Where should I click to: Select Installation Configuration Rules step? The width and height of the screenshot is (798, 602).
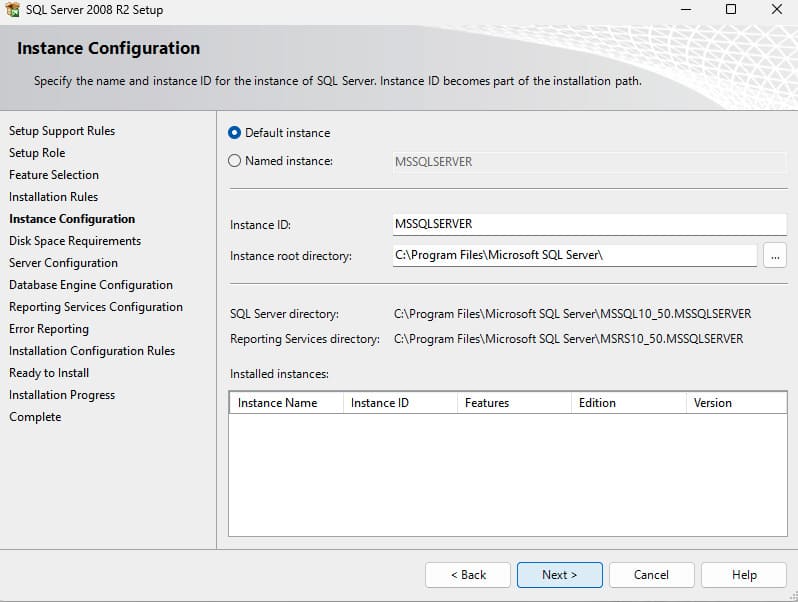[x=92, y=351]
